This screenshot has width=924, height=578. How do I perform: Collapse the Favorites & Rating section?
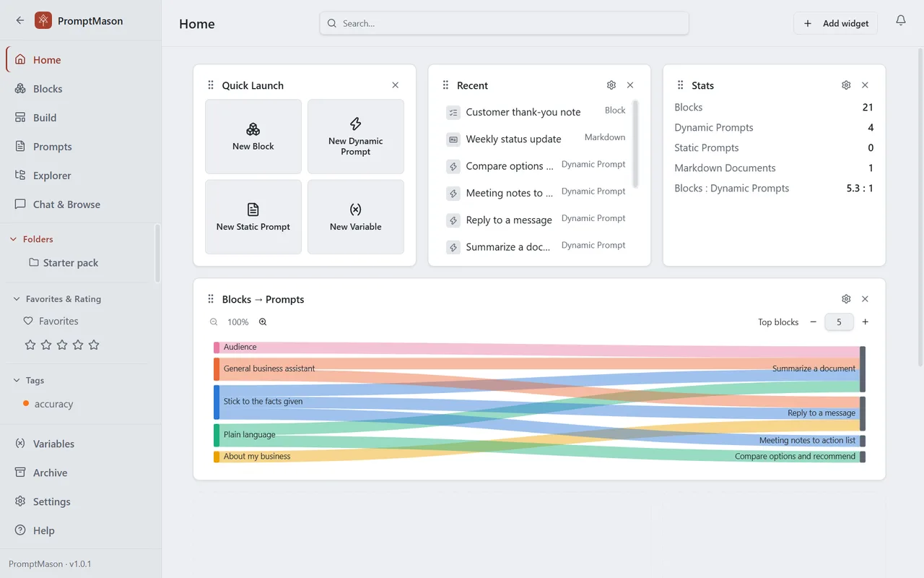pyautogui.click(x=17, y=299)
